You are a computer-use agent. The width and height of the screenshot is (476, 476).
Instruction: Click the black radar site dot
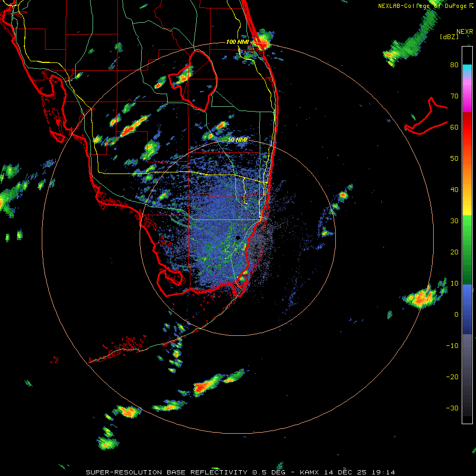pyautogui.click(x=237, y=237)
